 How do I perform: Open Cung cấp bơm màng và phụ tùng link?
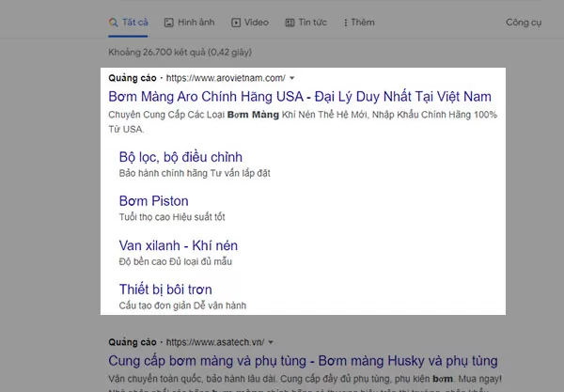[303, 361]
